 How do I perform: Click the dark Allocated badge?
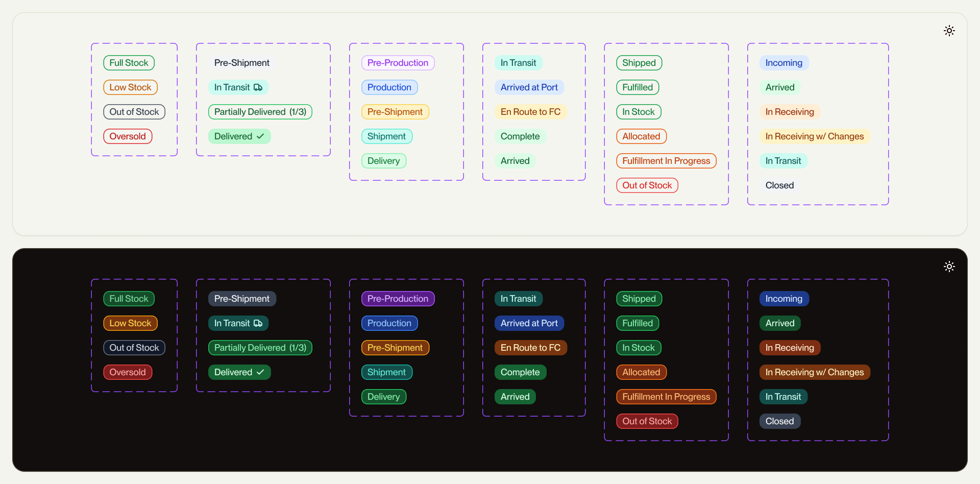(642, 372)
